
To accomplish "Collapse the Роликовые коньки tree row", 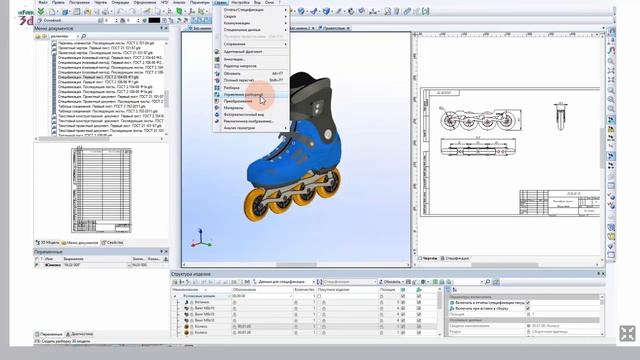I will coord(175,296).
